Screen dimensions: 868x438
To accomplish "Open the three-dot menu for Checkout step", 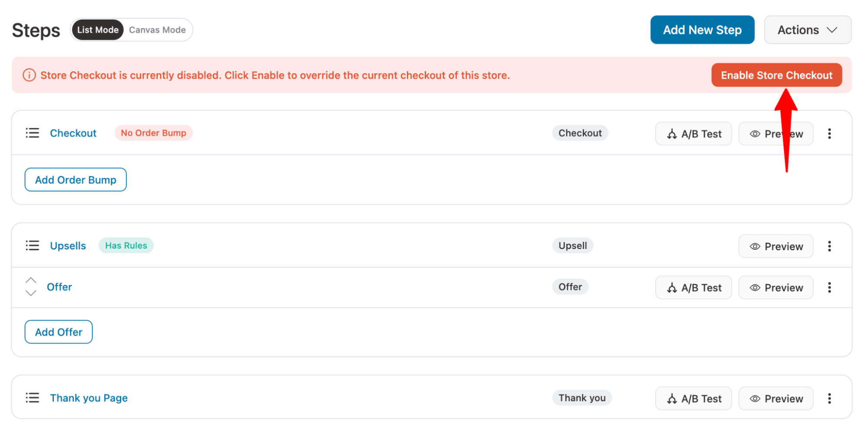I will point(829,133).
